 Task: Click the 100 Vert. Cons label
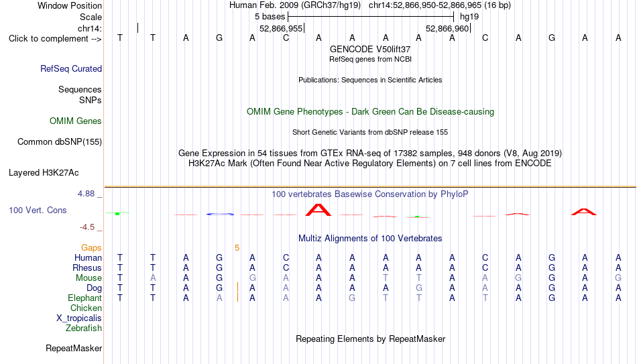[x=38, y=210]
